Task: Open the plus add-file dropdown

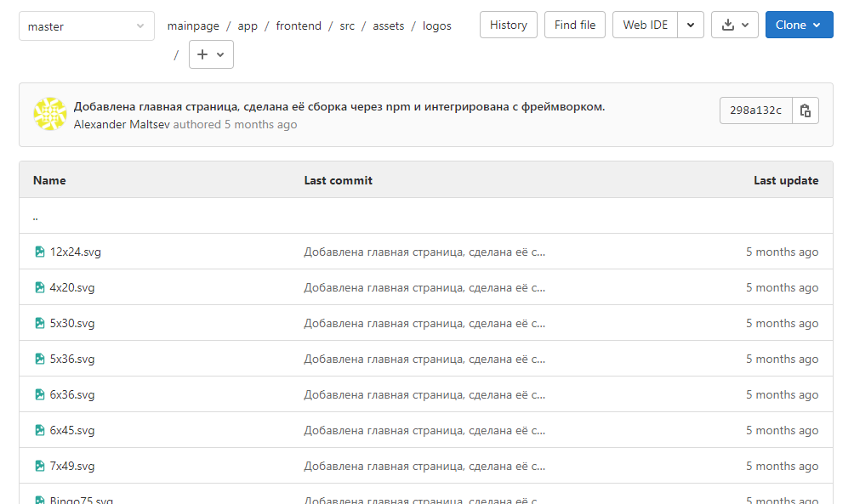Action: (211, 54)
